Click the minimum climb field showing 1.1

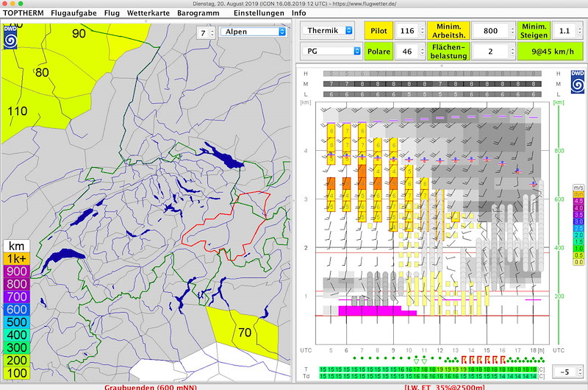coord(564,31)
